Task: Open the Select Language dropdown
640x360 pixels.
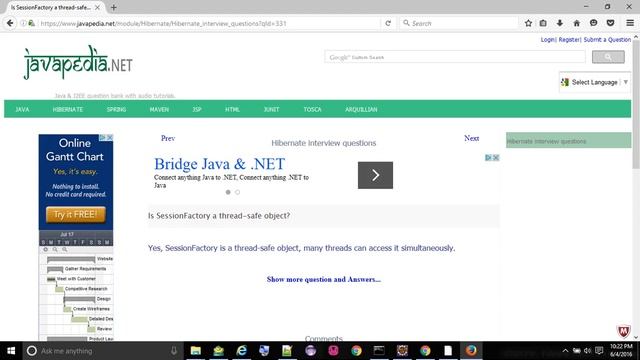Action: pos(595,82)
